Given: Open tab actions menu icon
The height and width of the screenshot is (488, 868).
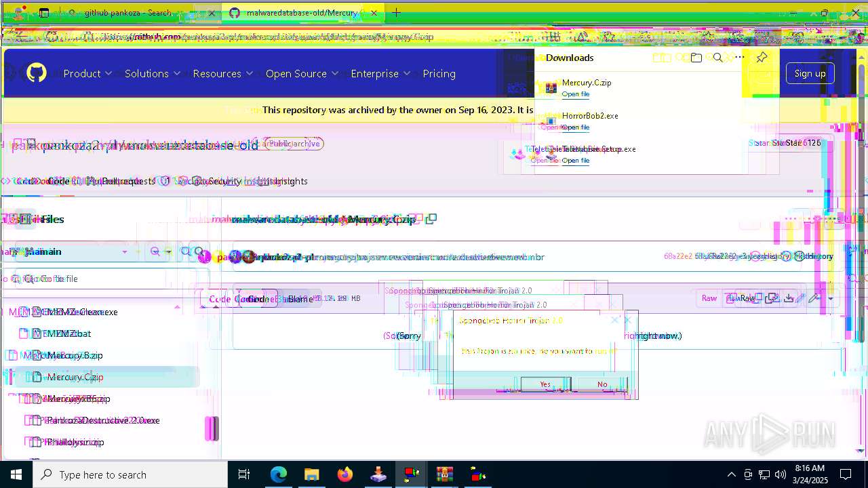Looking at the screenshot, I should [44, 13].
